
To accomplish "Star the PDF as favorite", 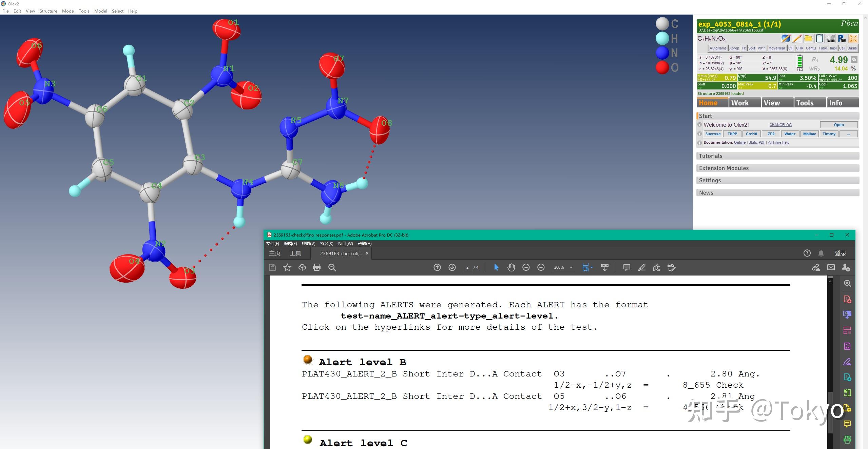I will tap(287, 267).
